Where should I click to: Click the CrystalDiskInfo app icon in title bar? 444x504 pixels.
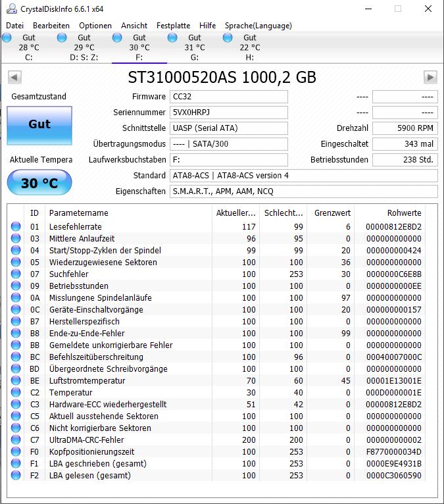[x=12, y=9]
